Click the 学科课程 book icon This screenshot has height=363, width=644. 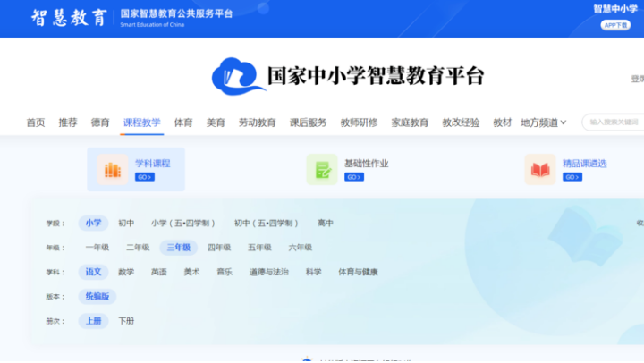coord(113,170)
